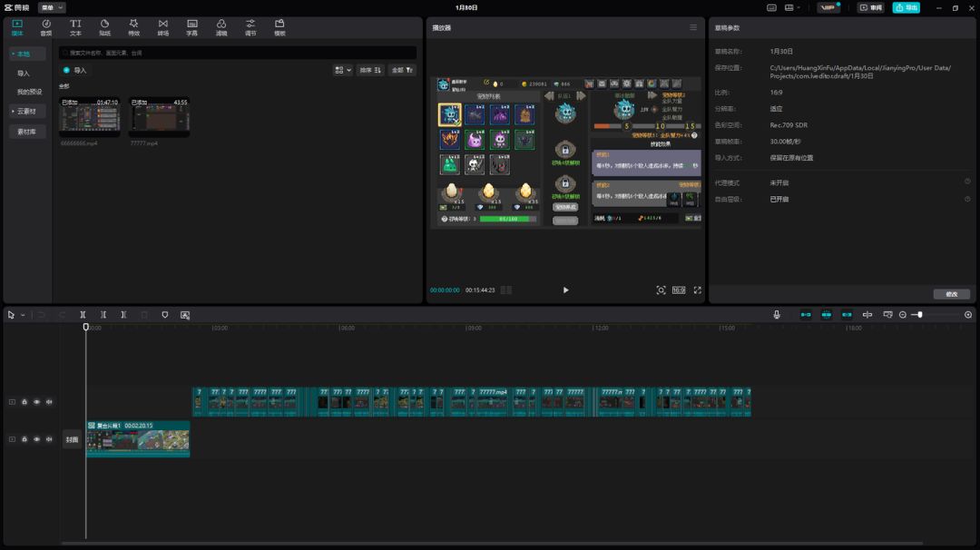Click the split clip tool in timeline toolbar
Screen dimensions: 980x550
pos(83,315)
